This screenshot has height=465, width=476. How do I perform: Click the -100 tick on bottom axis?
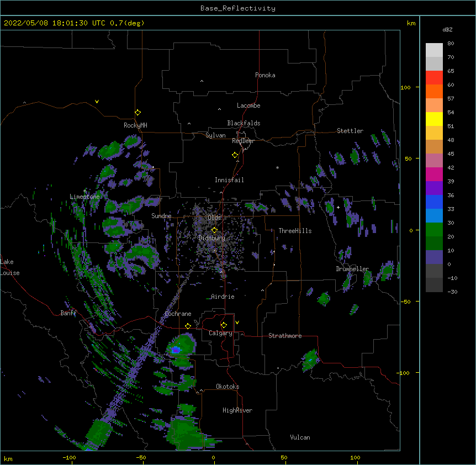coord(69,457)
